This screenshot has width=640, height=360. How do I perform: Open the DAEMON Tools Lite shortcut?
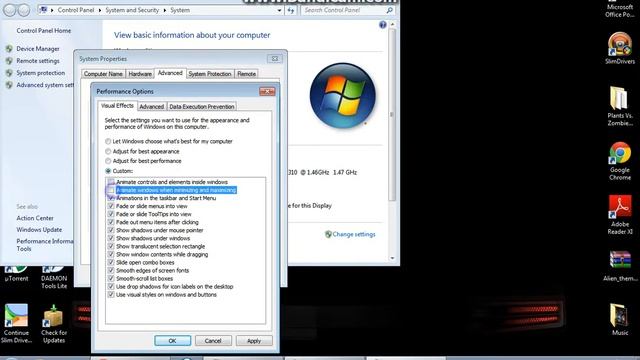pyautogui.click(x=54, y=278)
